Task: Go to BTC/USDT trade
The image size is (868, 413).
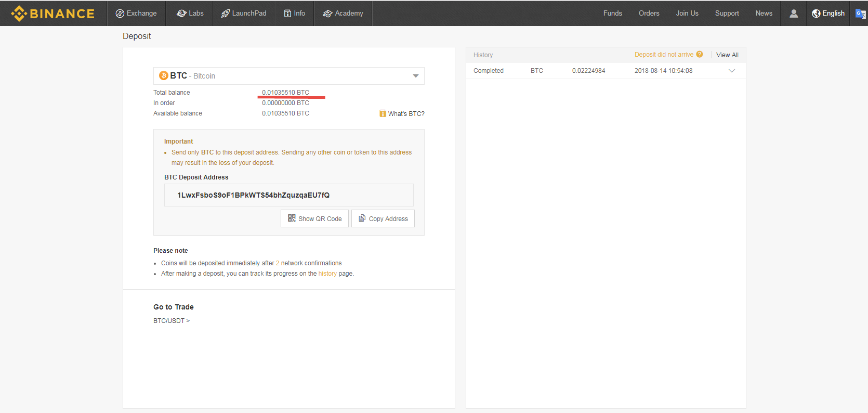Action: coord(172,321)
